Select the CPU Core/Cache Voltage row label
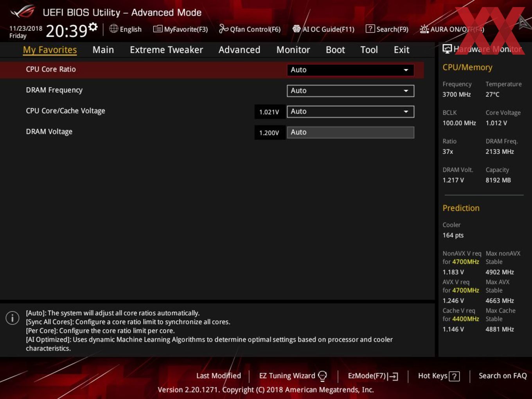The image size is (532, 399). [65, 111]
